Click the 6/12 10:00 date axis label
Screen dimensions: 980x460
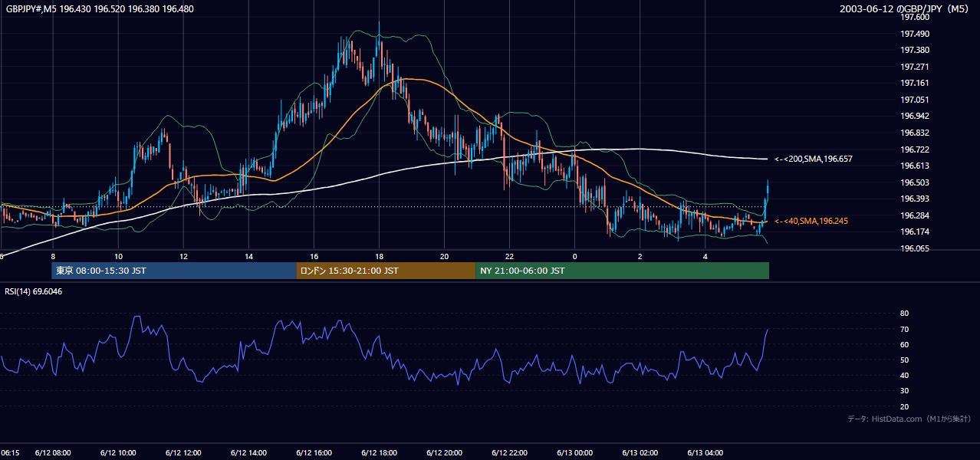(118, 452)
